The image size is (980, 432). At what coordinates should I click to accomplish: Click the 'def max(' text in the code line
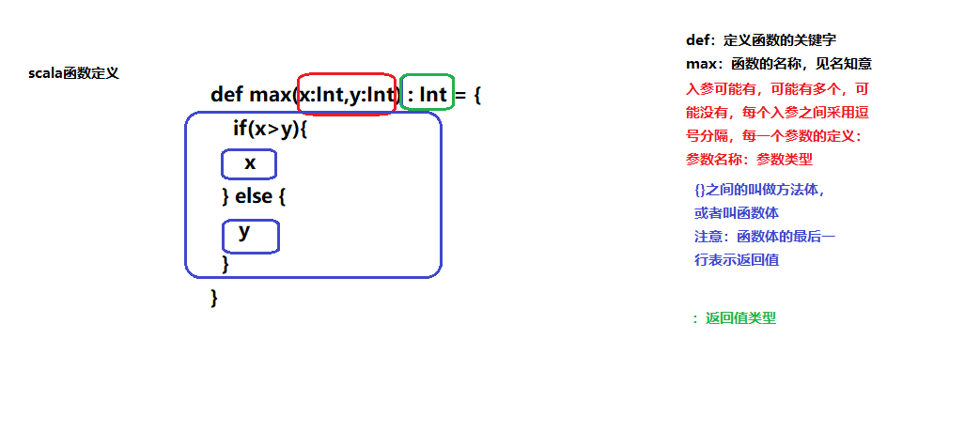255,95
